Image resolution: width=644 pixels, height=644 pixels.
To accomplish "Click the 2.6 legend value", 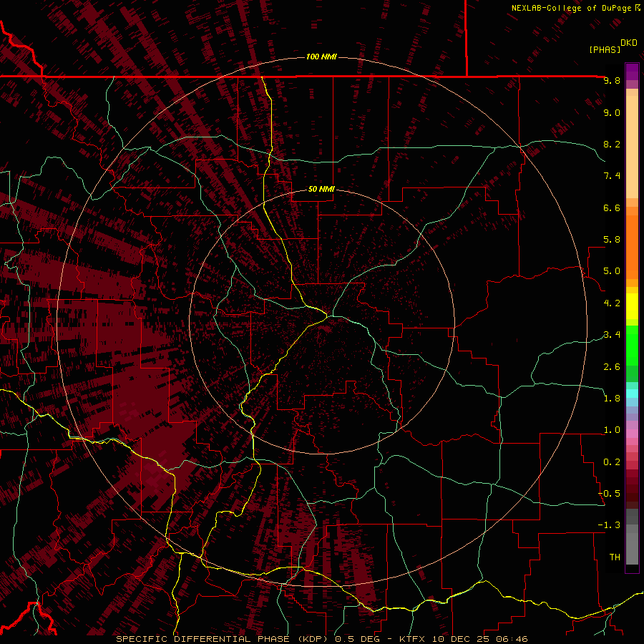I will pyautogui.click(x=612, y=367).
